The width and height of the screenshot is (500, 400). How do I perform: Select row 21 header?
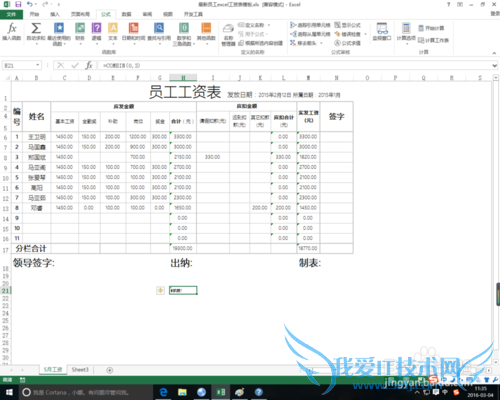[x=6, y=290]
